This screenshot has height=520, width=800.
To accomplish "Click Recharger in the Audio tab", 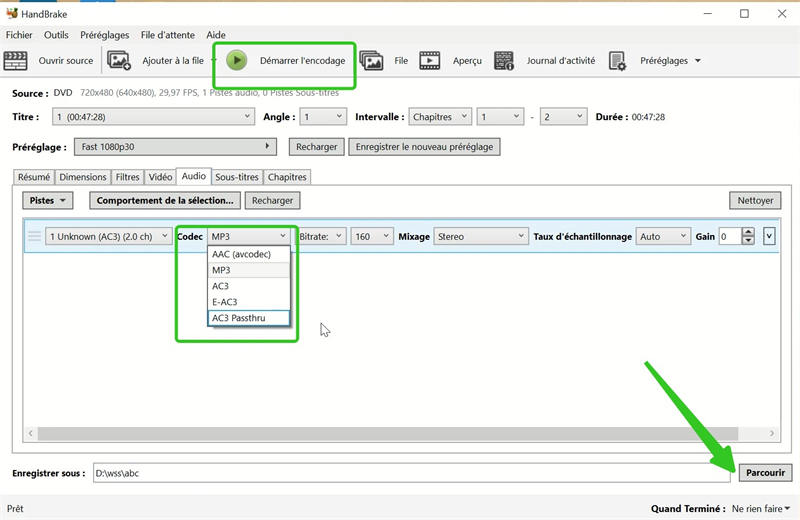I will [x=272, y=201].
